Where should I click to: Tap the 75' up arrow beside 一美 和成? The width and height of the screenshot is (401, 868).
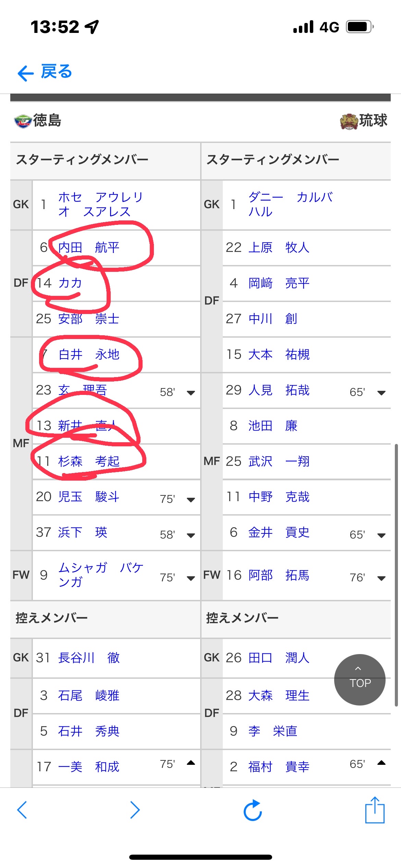(191, 763)
